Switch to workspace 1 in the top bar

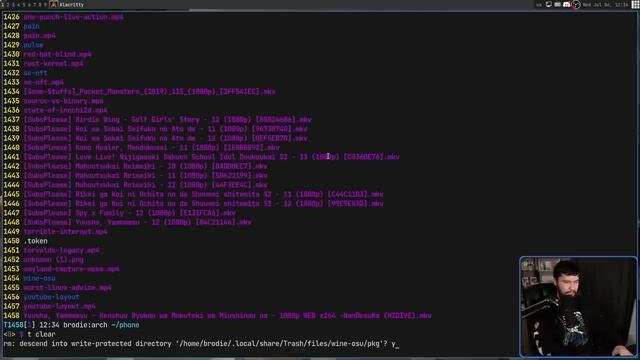[x=2, y=5]
